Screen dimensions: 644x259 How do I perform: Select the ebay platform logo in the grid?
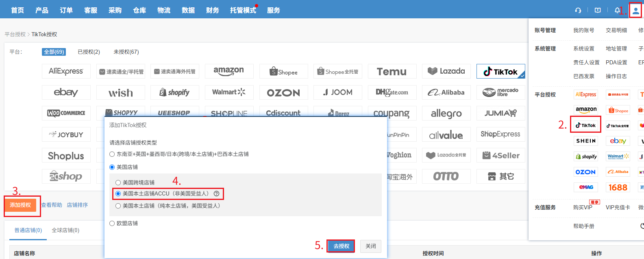(66, 92)
